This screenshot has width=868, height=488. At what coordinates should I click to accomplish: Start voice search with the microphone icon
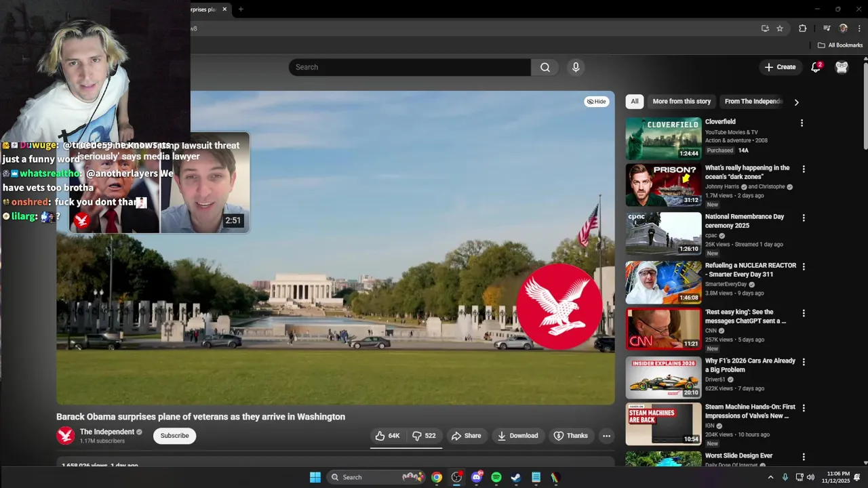point(576,67)
